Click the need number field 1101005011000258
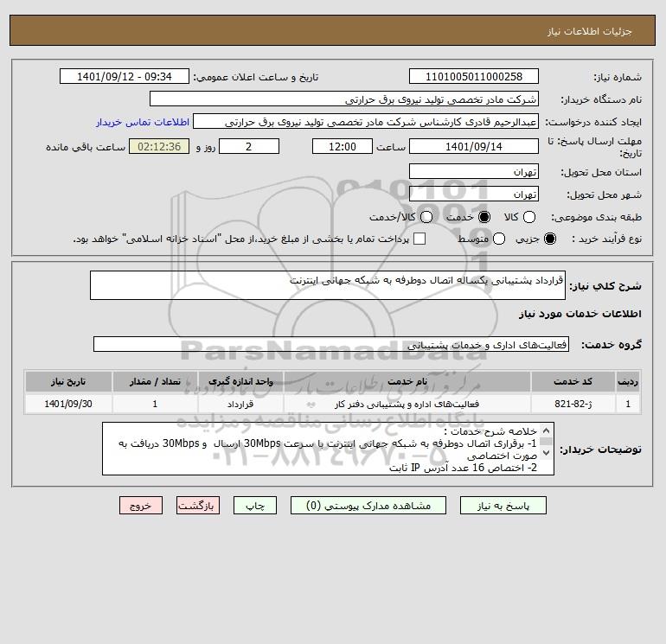 click(474, 76)
